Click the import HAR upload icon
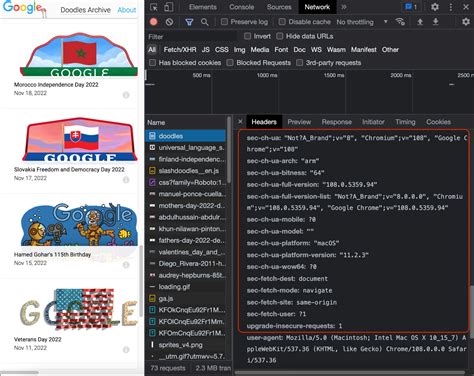474x376 pixels. (x=420, y=22)
